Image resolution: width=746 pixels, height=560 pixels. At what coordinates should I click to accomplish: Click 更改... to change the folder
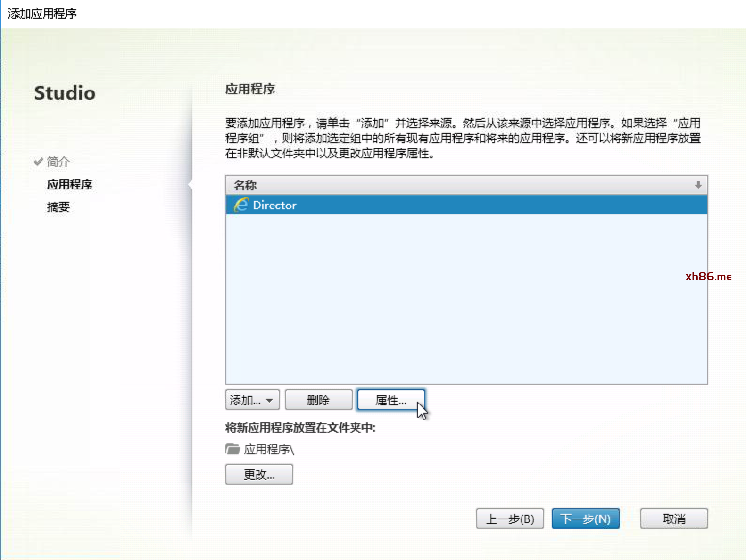click(259, 474)
